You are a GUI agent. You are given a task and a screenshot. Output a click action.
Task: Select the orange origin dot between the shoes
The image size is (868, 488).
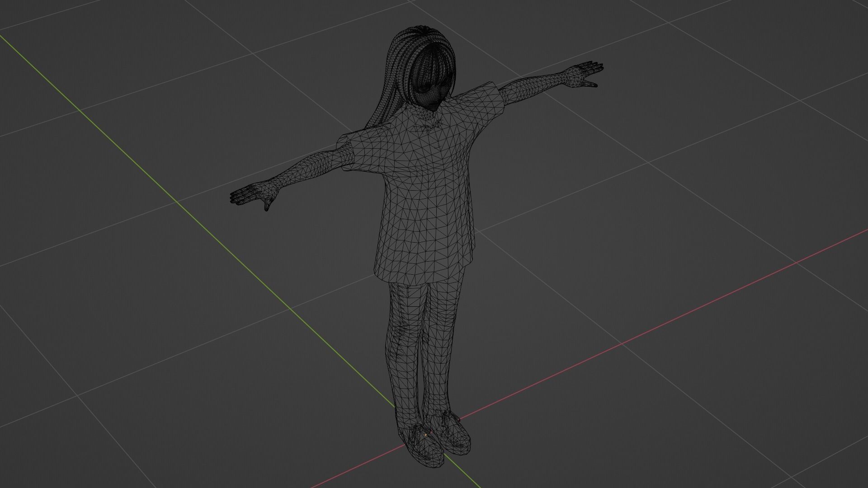tap(426, 435)
